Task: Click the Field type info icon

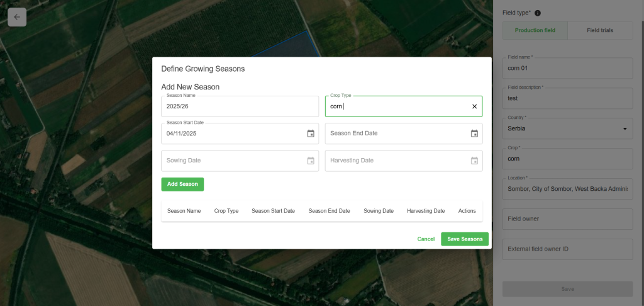Action: click(538, 13)
